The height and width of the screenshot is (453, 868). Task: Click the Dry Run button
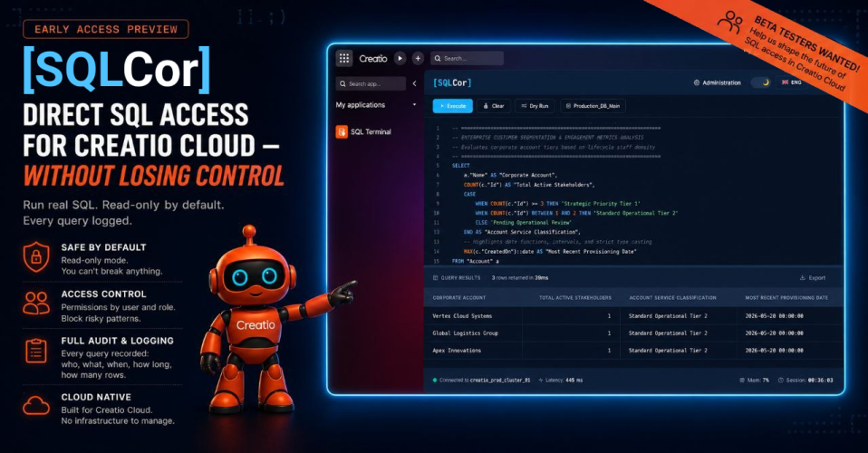point(535,106)
